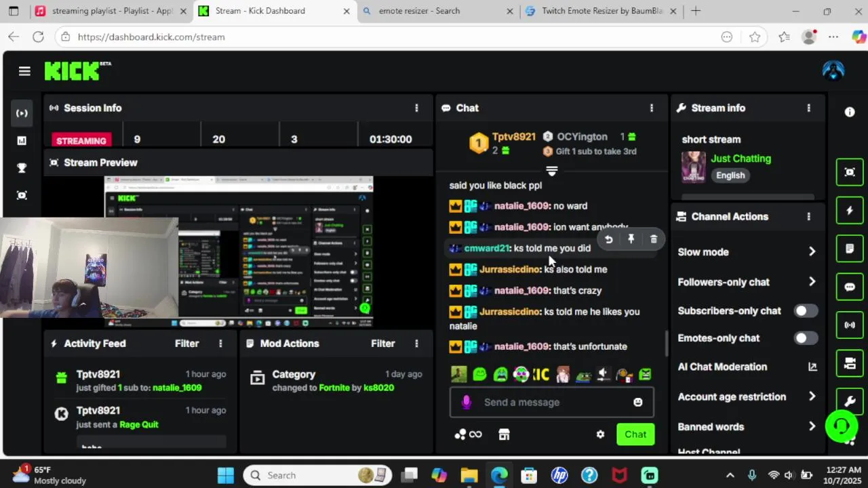Open the analytics chart icon in left sidebar
This screenshot has width=868, height=488.
click(x=22, y=140)
